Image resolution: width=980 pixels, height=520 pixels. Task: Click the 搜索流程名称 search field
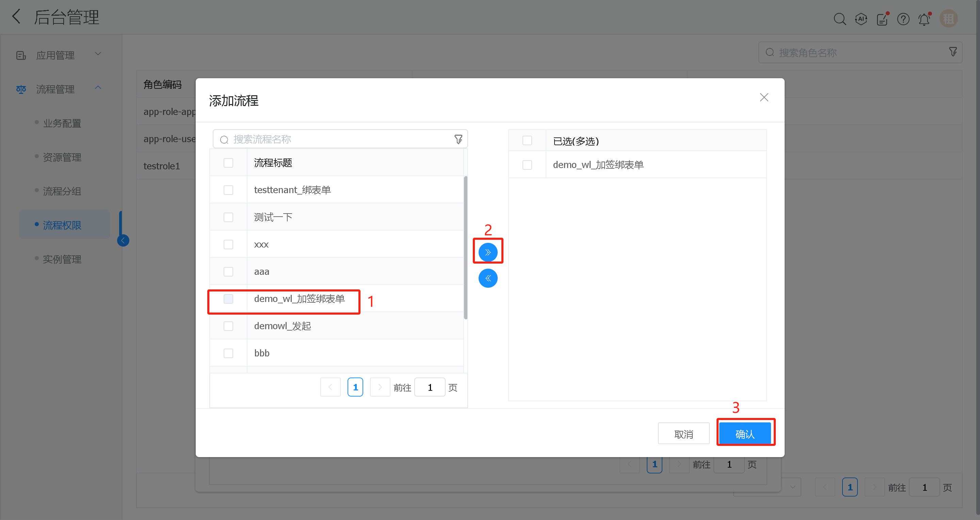click(335, 139)
